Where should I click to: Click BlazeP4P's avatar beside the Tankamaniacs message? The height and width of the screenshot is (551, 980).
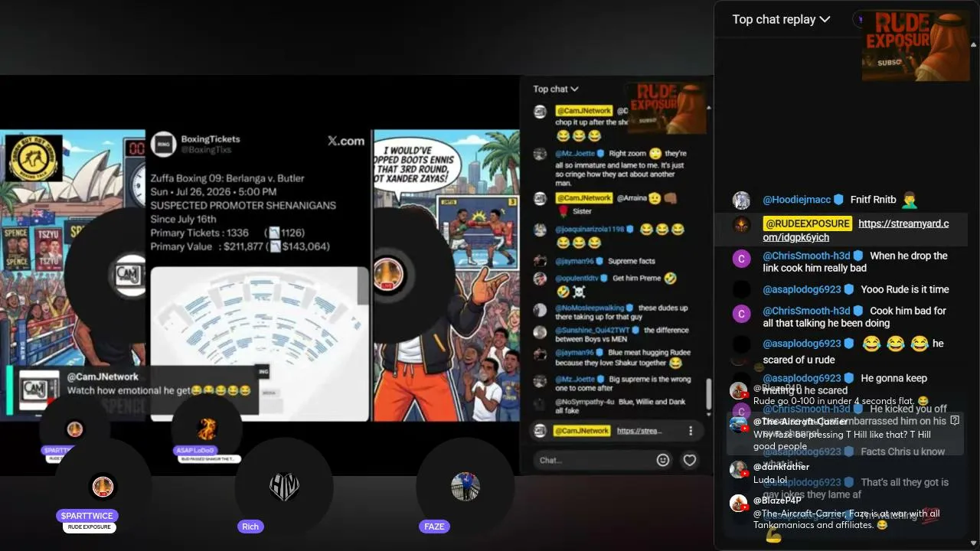pyautogui.click(x=738, y=503)
